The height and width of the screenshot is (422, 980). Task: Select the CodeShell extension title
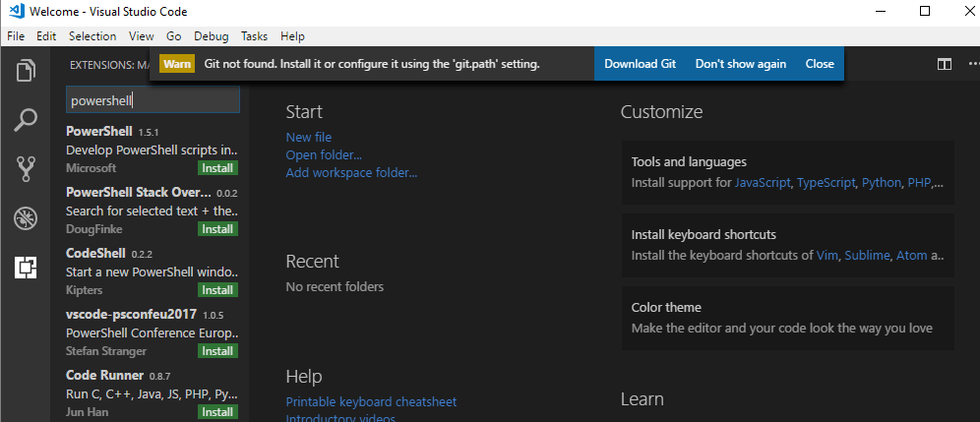[x=95, y=253]
